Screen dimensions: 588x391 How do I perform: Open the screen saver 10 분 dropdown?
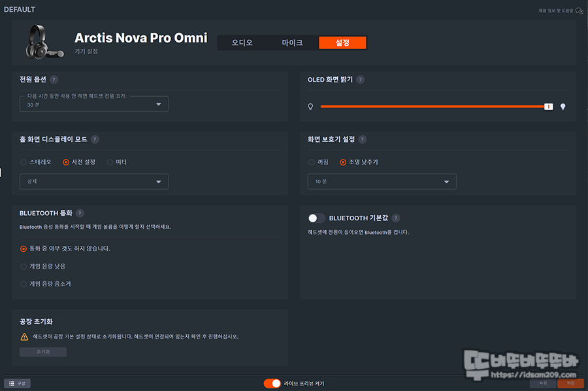coord(382,182)
